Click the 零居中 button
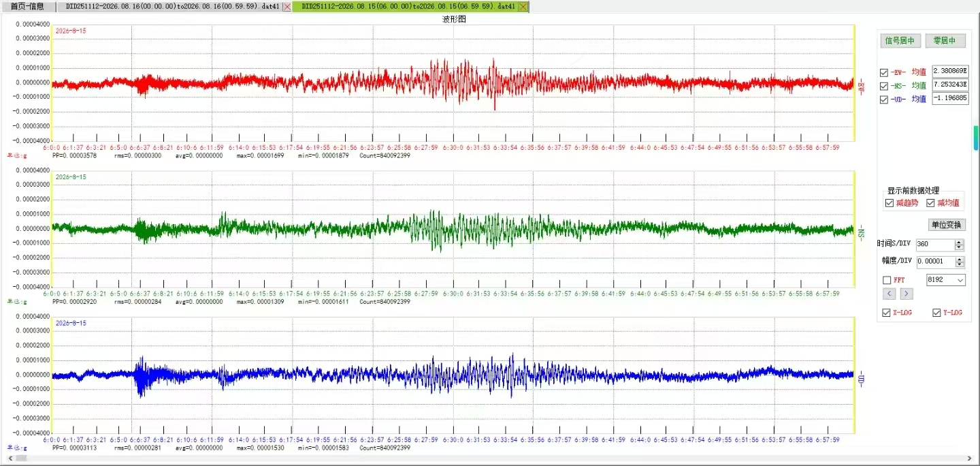980x466 pixels. [x=945, y=41]
